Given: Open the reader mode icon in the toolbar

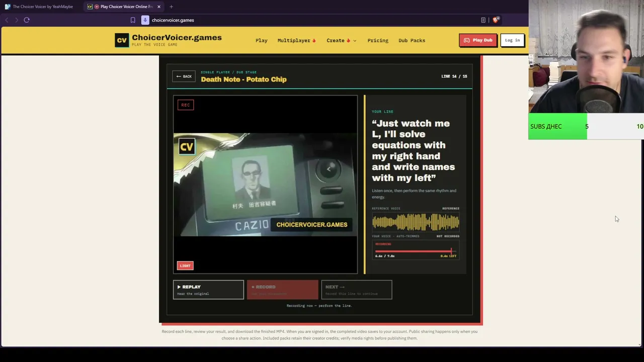Looking at the screenshot, I should click(483, 20).
